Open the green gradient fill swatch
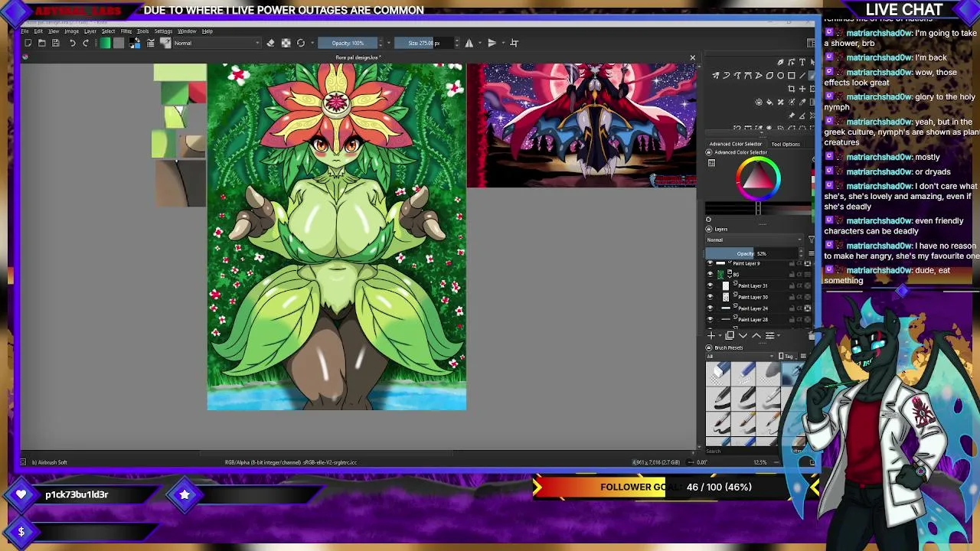The height and width of the screenshot is (551, 980). (x=105, y=43)
